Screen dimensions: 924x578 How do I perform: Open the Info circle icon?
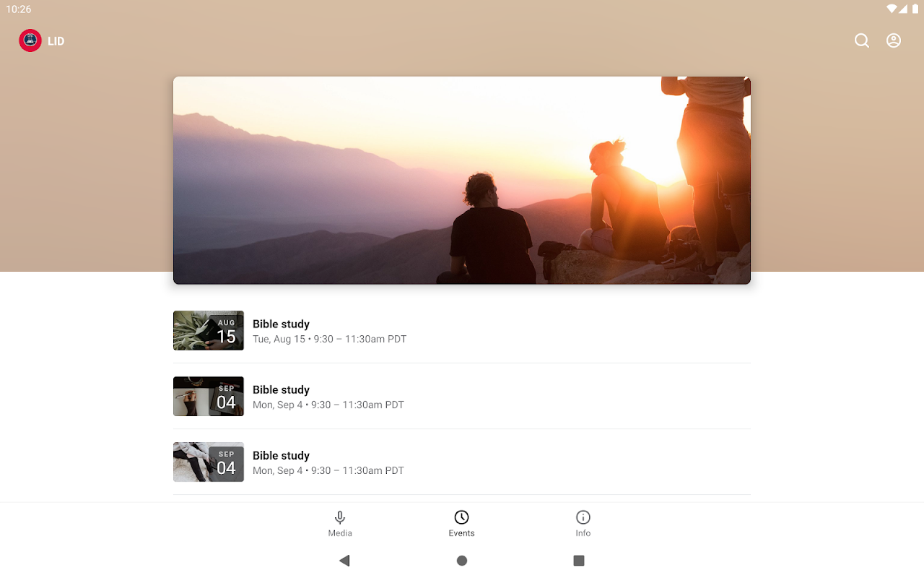583,517
